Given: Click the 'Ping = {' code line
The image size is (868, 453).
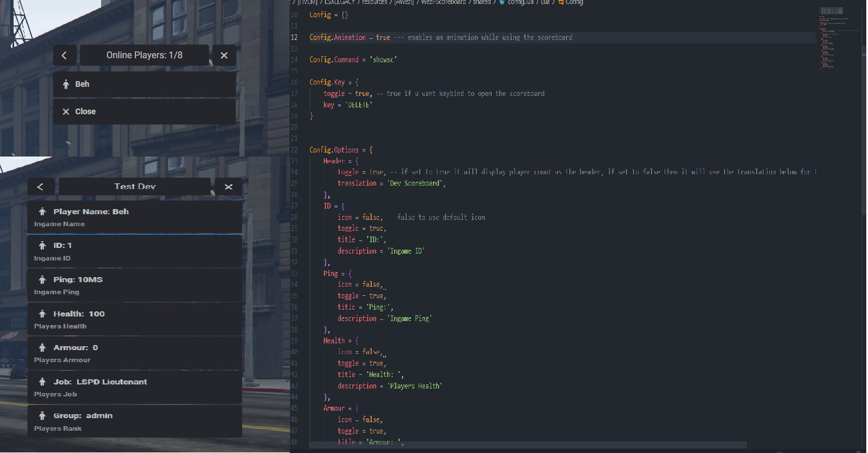Looking at the screenshot, I should click(x=337, y=274).
